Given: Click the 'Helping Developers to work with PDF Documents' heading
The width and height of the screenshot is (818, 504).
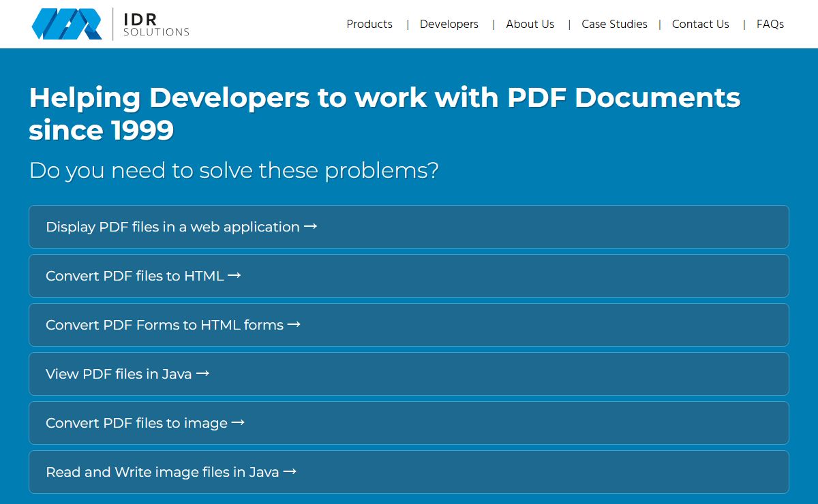Looking at the screenshot, I should pos(384,114).
